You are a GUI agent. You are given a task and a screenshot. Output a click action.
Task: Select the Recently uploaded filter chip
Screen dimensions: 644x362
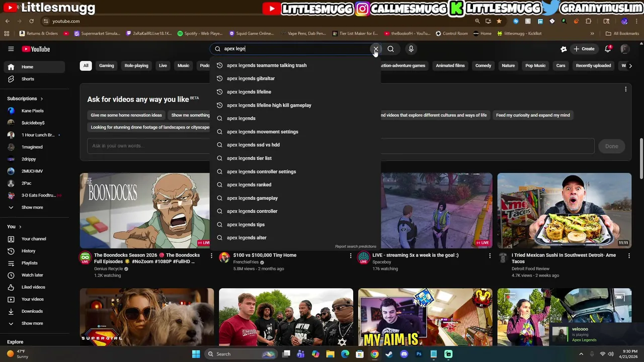coord(593,65)
